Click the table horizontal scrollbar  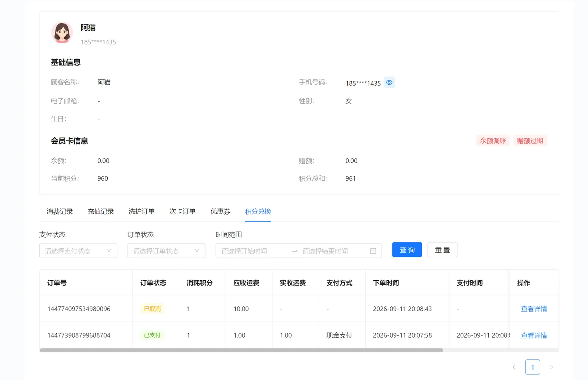coord(241,351)
